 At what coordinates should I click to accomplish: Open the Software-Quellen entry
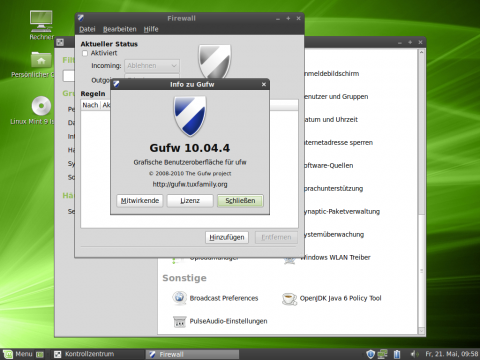329,166
